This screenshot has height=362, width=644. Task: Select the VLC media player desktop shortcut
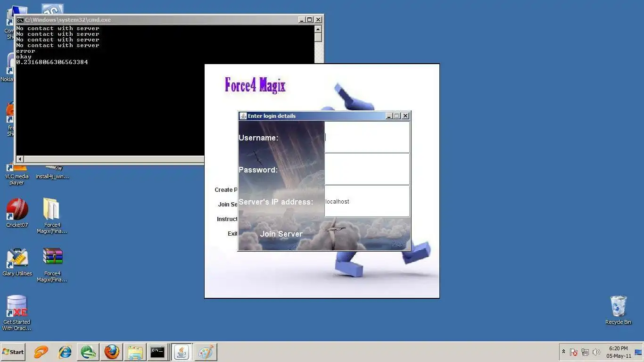[17, 174]
